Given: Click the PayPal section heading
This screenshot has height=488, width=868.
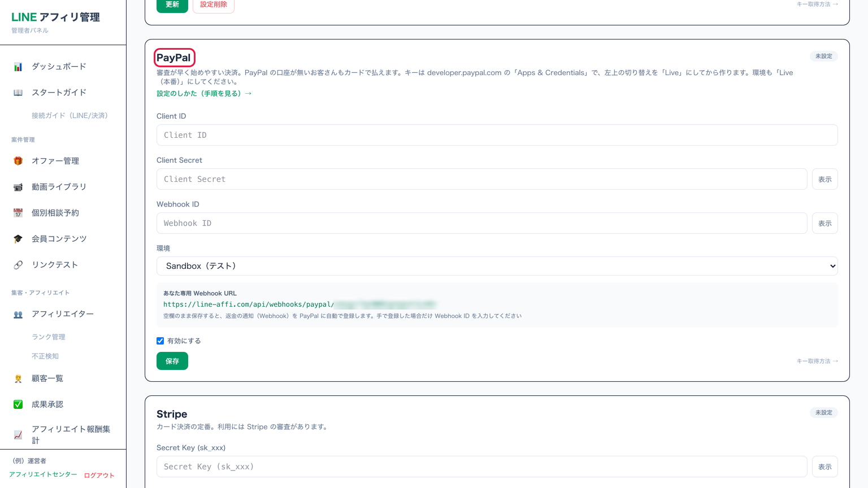Looking at the screenshot, I should [x=173, y=58].
